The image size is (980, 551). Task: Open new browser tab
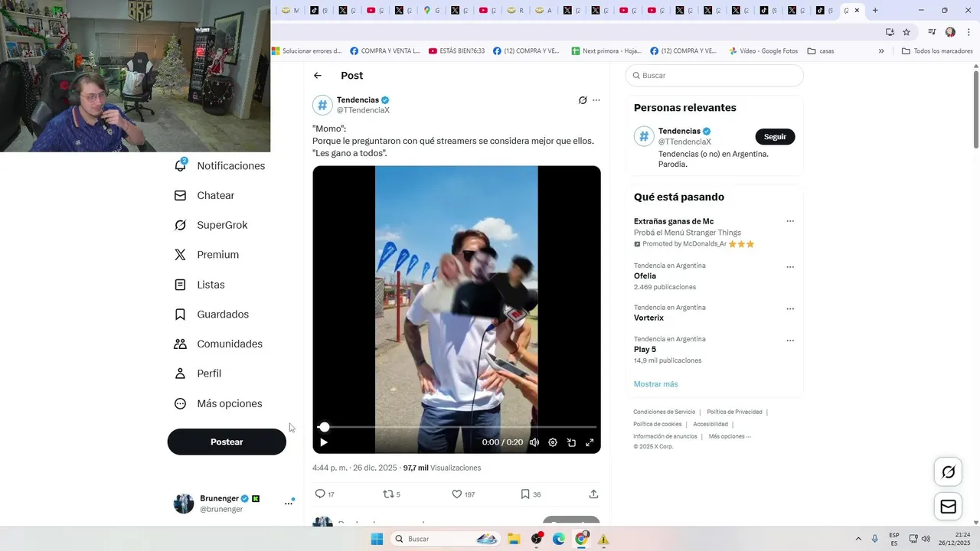tap(875, 11)
